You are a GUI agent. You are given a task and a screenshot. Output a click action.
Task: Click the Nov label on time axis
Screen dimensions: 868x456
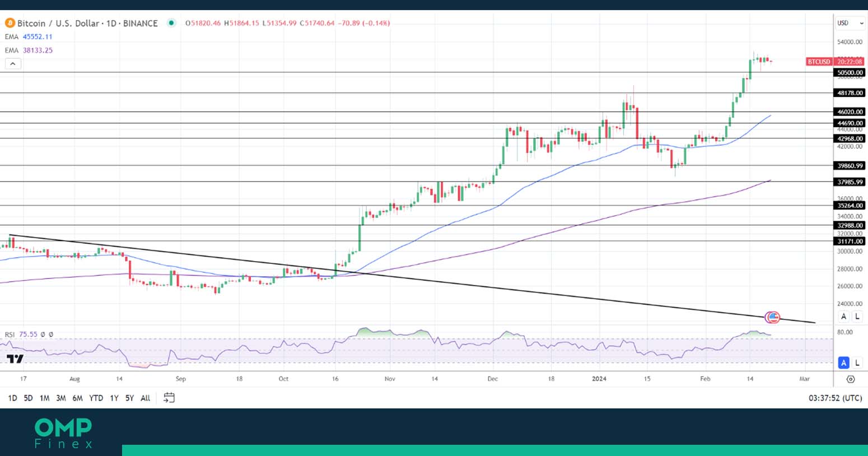(390, 379)
